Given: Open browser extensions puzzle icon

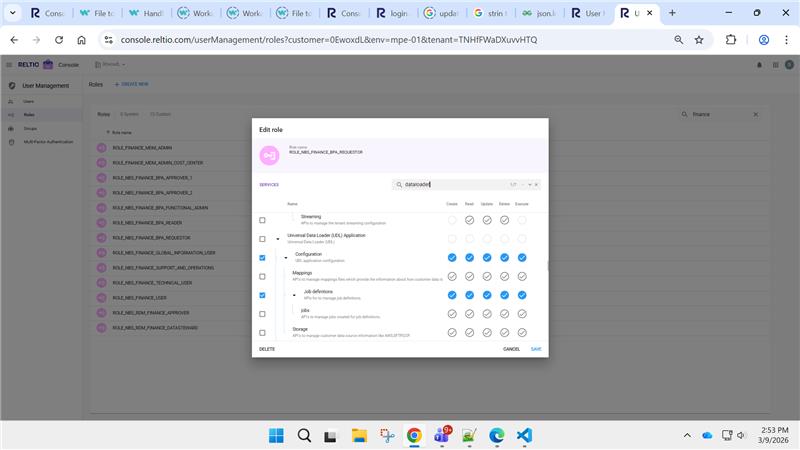Looking at the screenshot, I should click(x=731, y=40).
